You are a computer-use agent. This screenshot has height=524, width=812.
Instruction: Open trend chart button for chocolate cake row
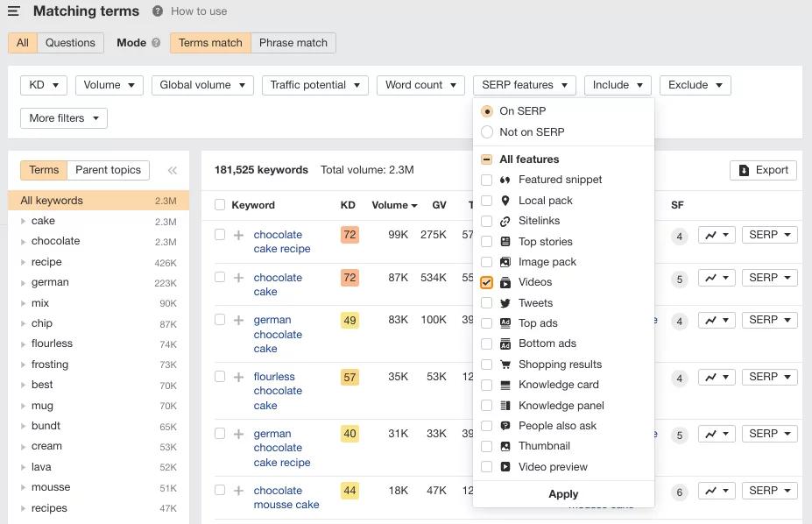(x=717, y=278)
